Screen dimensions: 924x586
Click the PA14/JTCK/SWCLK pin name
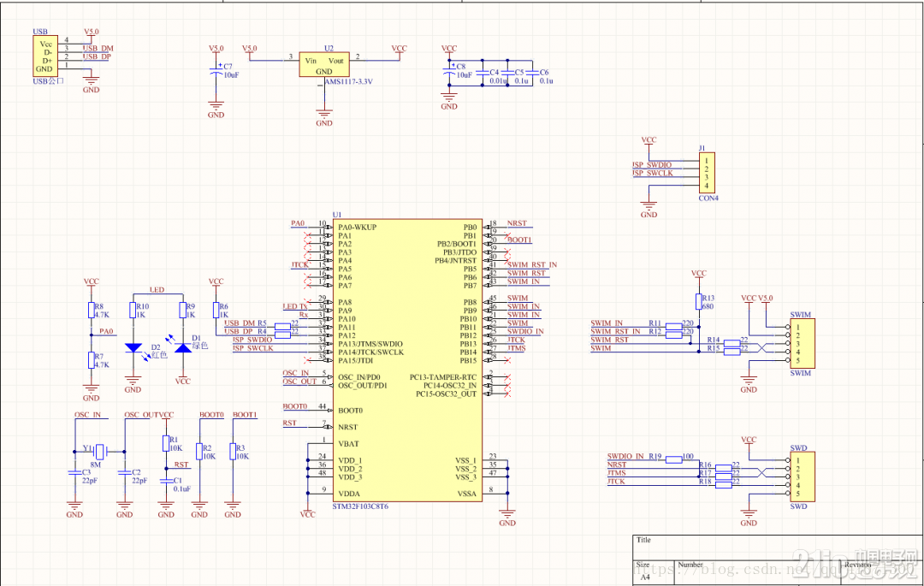point(371,352)
